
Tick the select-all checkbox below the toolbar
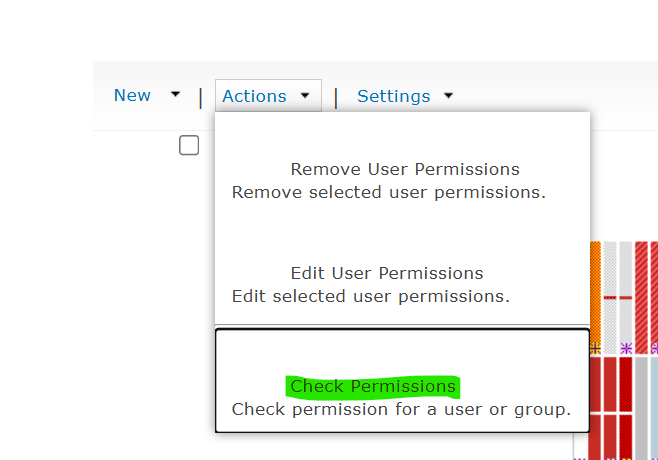pyautogui.click(x=189, y=146)
